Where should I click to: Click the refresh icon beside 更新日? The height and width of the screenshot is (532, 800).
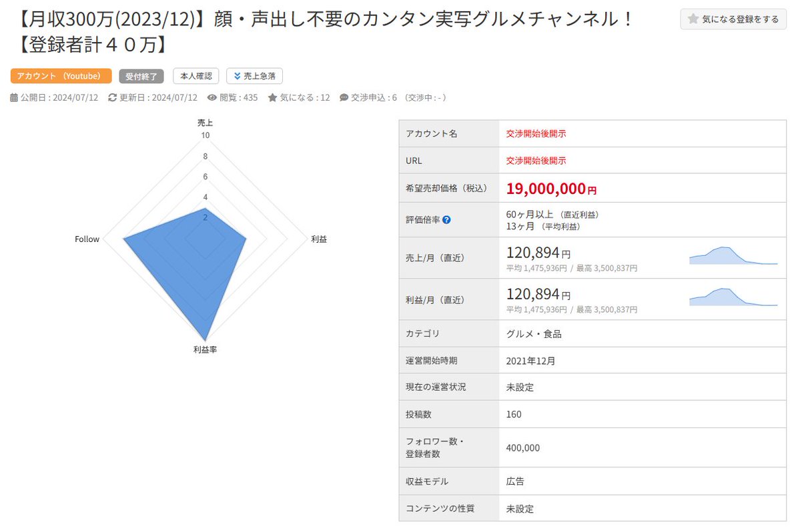[x=112, y=97]
